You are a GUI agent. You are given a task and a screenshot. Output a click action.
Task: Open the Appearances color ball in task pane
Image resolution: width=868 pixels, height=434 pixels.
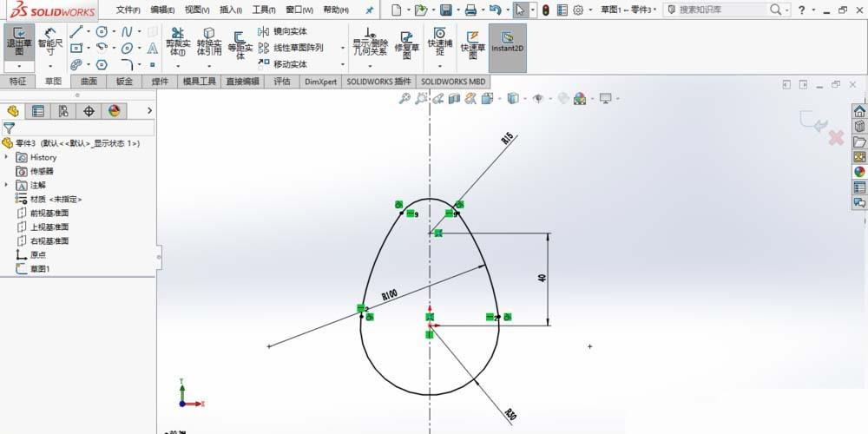(859, 172)
